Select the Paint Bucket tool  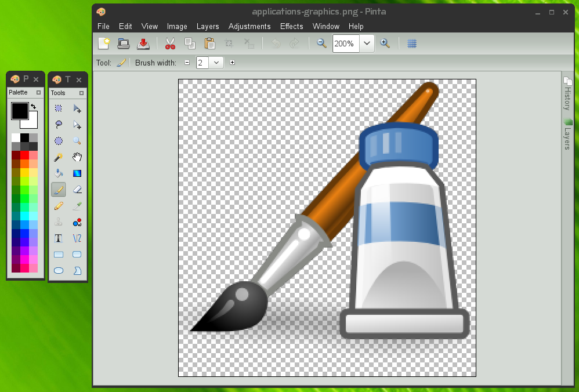[59, 173]
